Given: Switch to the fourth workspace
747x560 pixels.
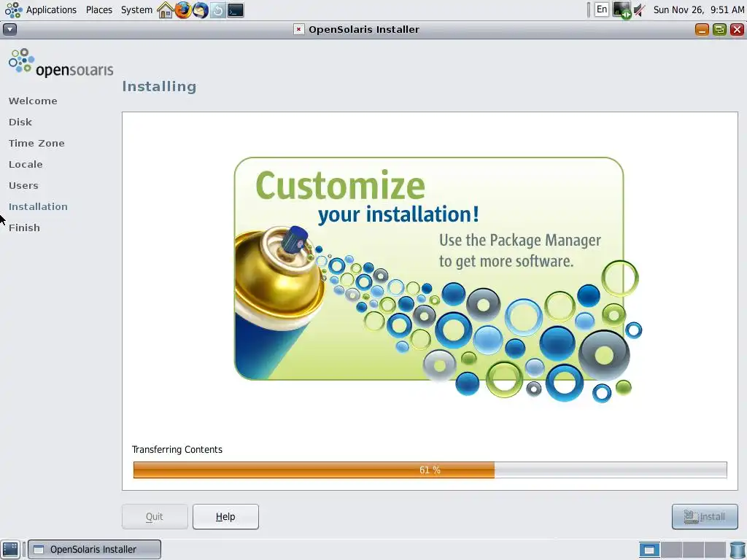Looking at the screenshot, I should (x=715, y=550).
